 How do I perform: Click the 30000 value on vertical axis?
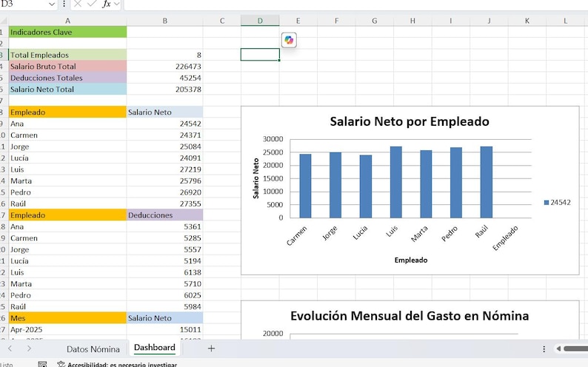(273, 139)
